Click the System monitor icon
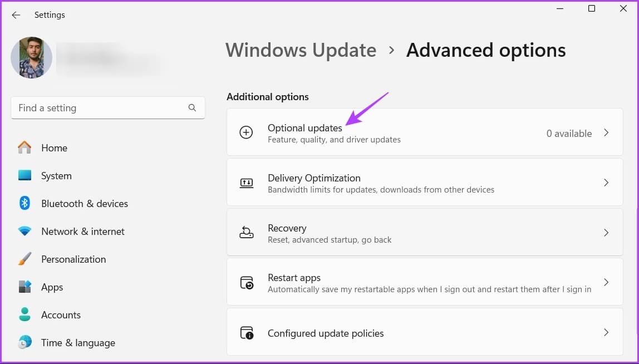639x364 pixels. [24, 175]
